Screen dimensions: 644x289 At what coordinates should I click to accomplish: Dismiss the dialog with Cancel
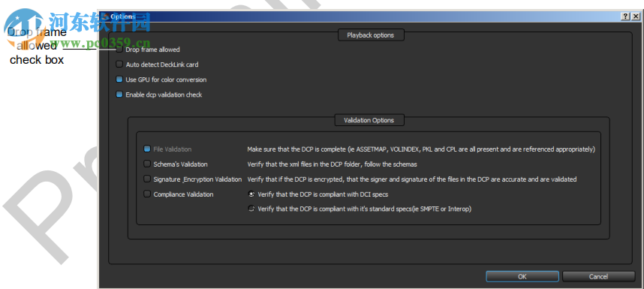598,277
